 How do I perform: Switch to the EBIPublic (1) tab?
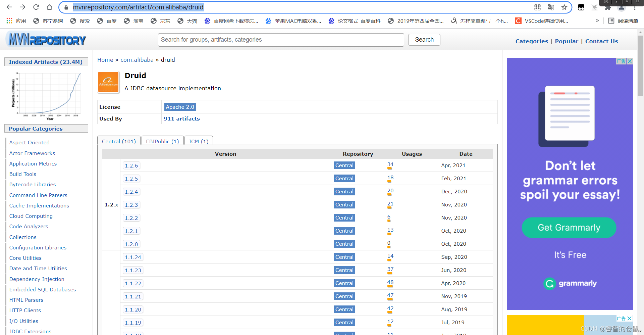(162, 141)
